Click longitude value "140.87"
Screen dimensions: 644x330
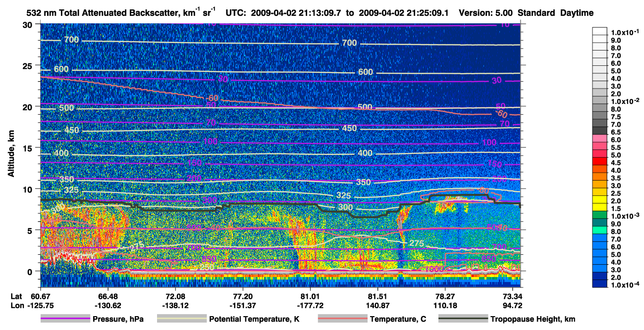pyautogui.click(x=378, y=306)
